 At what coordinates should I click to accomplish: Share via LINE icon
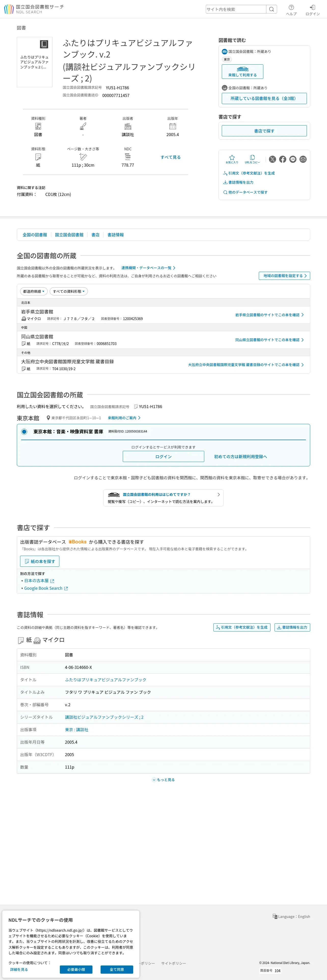[293, 160]
